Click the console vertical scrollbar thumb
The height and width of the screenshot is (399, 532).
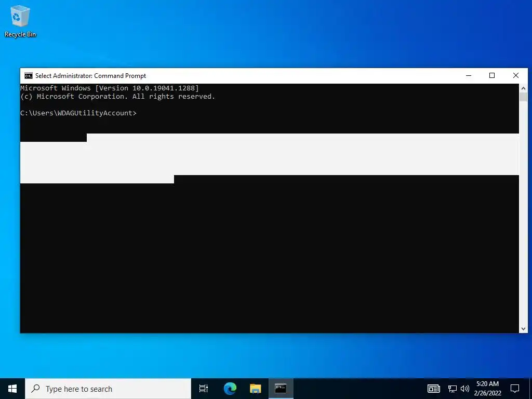523,97
